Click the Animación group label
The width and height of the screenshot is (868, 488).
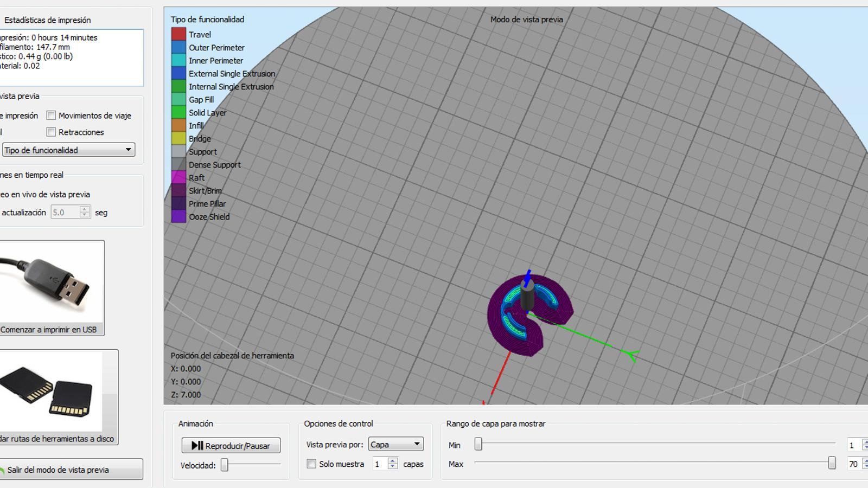[196, 423]
